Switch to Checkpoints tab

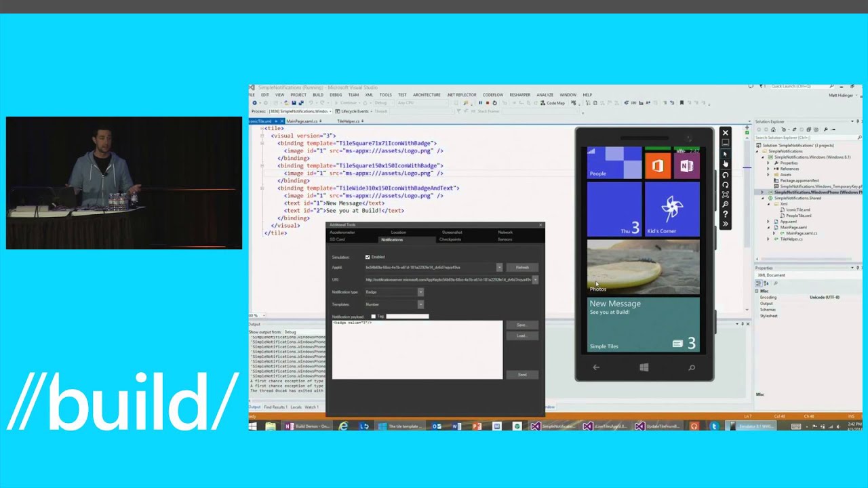(450, 239)
